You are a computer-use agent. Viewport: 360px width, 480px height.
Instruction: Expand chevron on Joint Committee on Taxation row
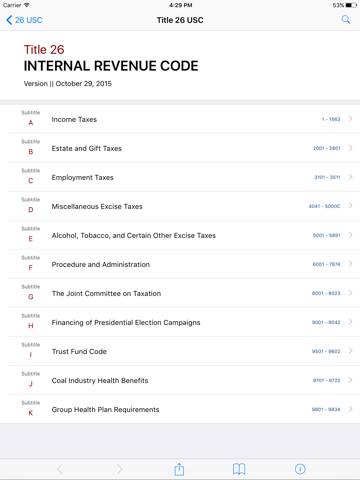point(351,293)
